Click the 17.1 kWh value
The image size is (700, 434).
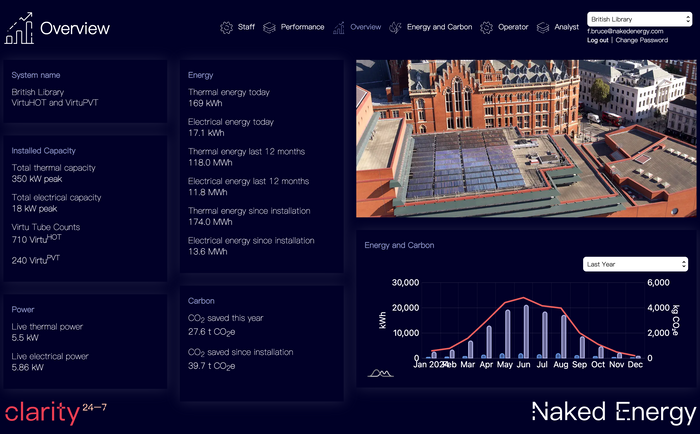(x=206, y=133)
